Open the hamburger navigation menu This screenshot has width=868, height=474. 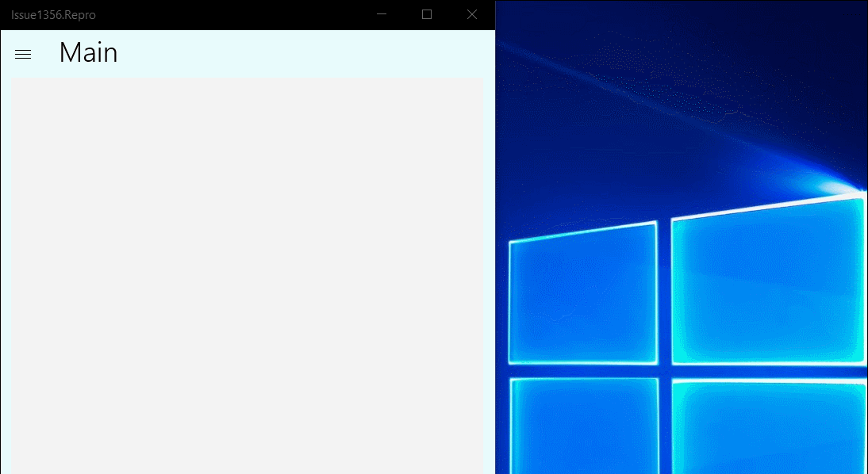pos(23,54)
